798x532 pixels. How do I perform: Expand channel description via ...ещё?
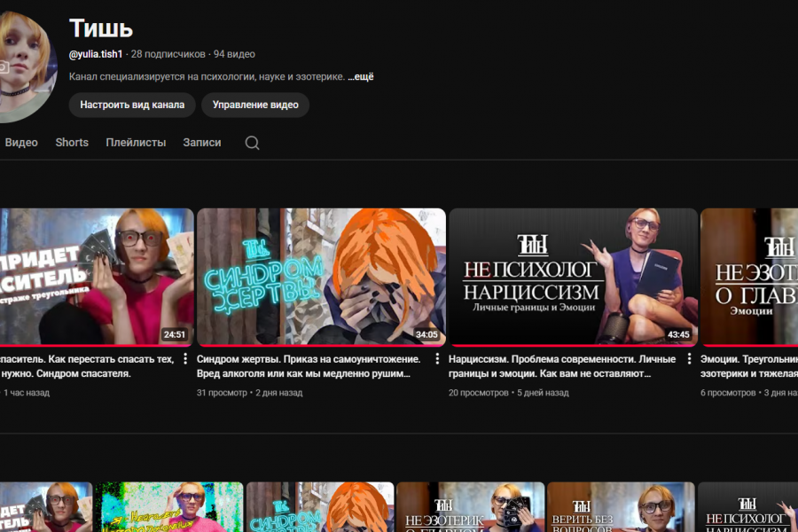pos(361,77)
